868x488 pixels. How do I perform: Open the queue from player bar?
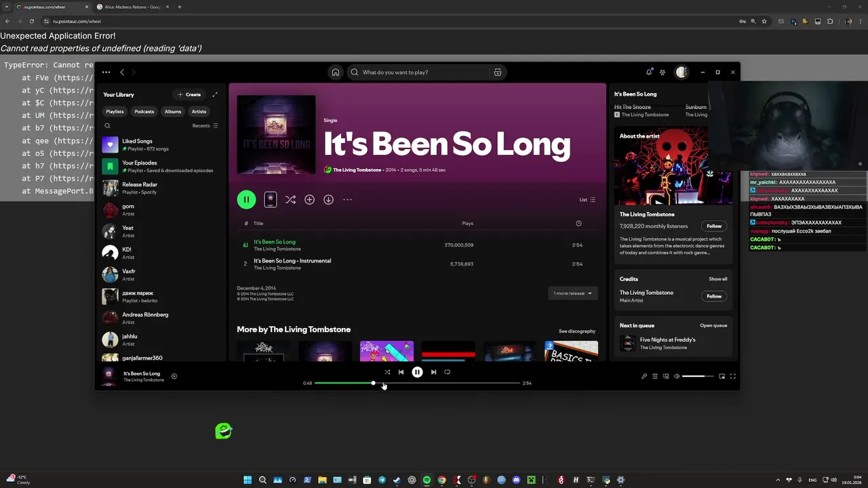click(655, 376)
